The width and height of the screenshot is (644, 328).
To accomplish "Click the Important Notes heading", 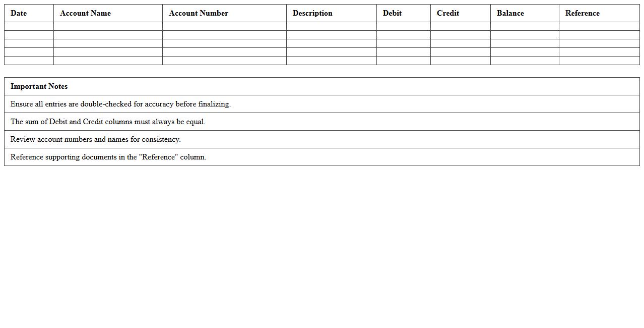I will click(x=39, y=86).
